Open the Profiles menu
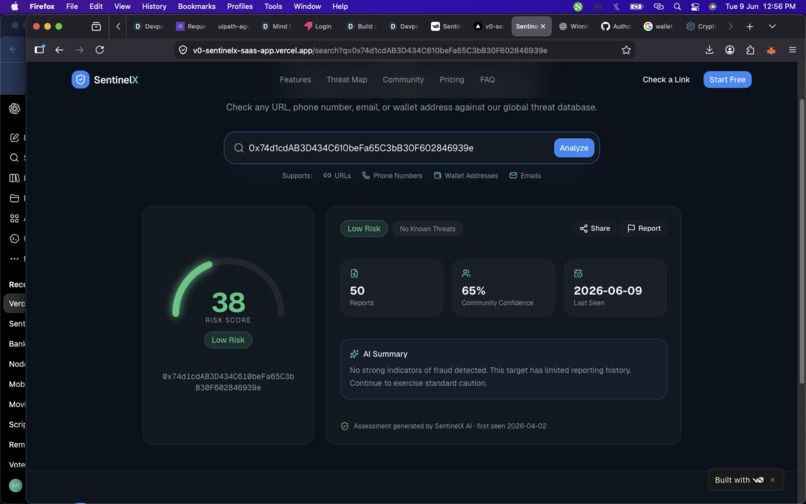This screenshot has height=504, width=806. 240,6
